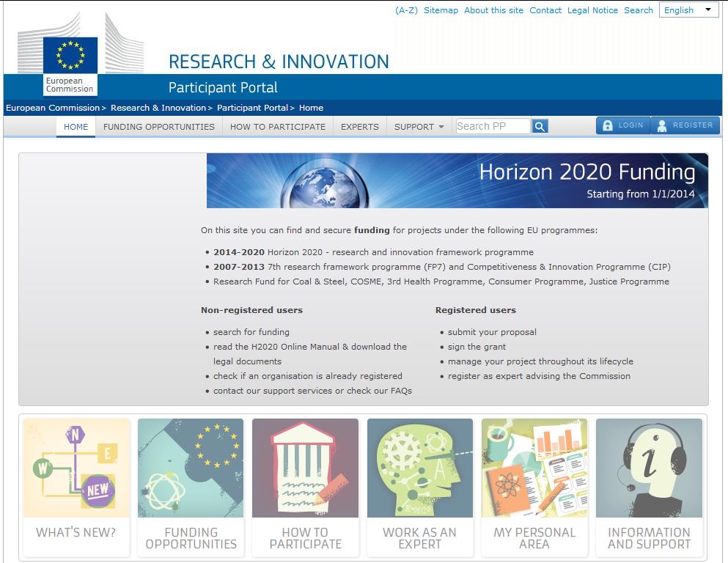Open the How to Participate tile illustration
The width and height of the screenshot is (728, 563).
pyautogui.click(x=306, y=468)
